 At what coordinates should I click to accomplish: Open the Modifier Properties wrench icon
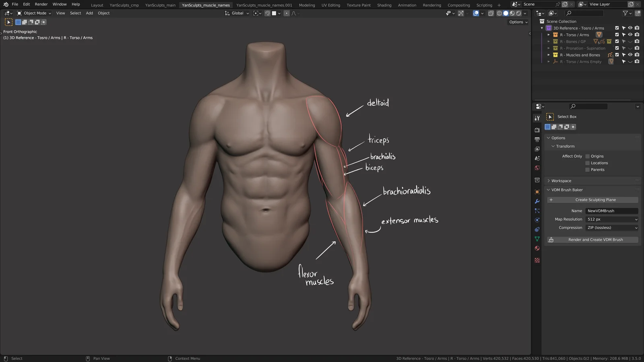click(537, 201)
